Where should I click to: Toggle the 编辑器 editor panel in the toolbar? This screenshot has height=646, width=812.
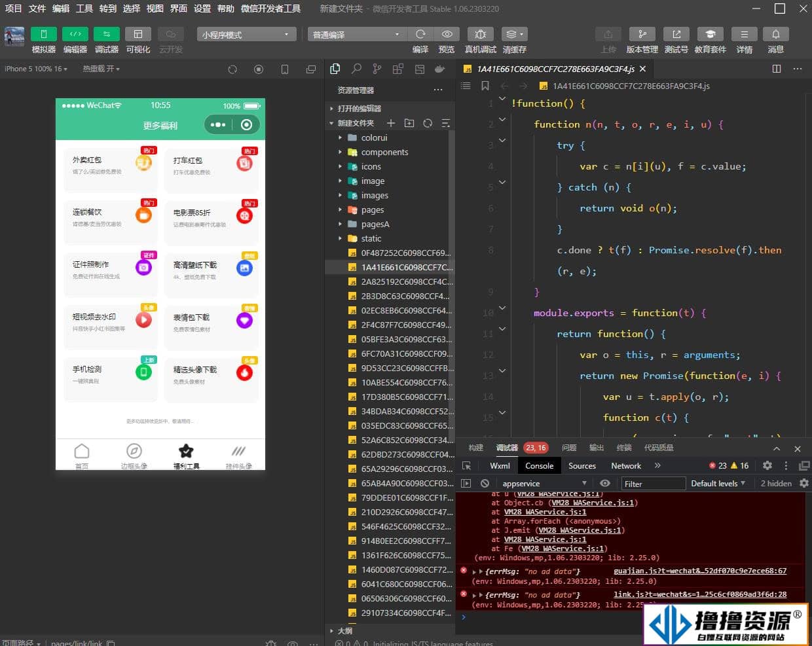75,34
